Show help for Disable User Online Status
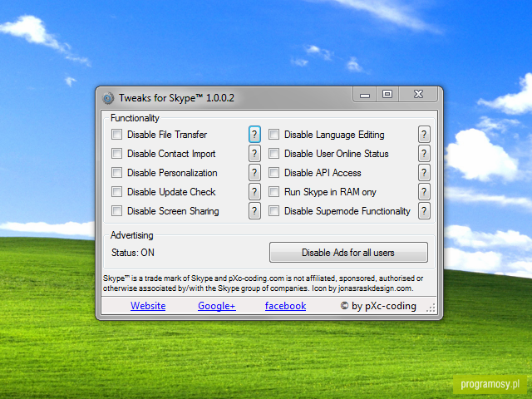532x399 pixels. coord(424,154)
